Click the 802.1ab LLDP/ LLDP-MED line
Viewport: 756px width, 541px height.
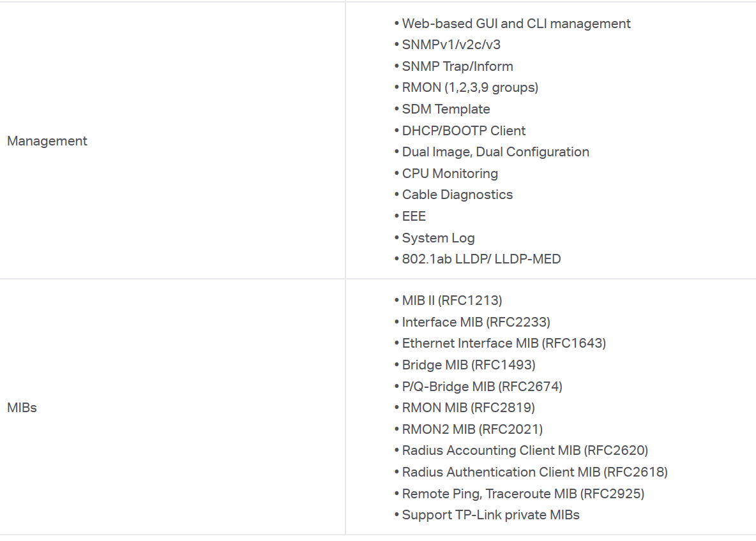click(x=481, y=259)
